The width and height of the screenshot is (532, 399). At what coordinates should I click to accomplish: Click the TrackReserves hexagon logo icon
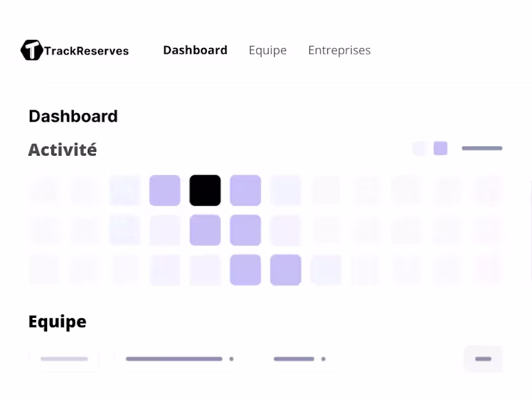[x=31, y=50]
